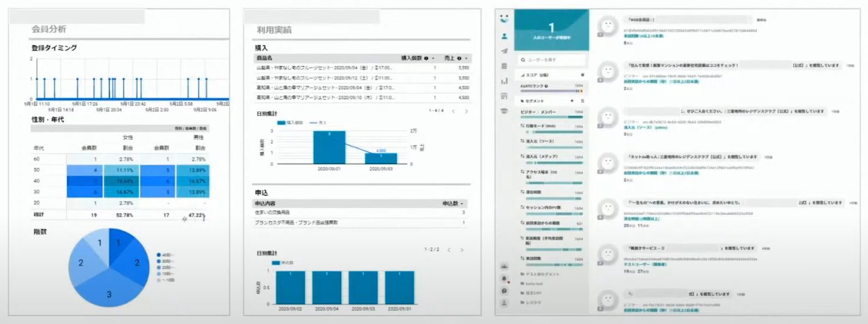Select the アクセス端末 segment filter
This screenshot has width=868, height=324.
coord(540,173)
